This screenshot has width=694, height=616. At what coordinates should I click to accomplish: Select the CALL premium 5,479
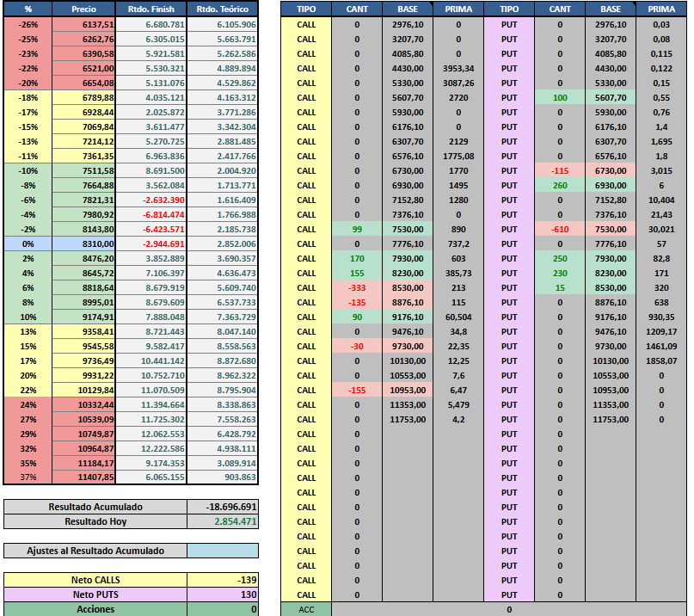coord(458,404)
